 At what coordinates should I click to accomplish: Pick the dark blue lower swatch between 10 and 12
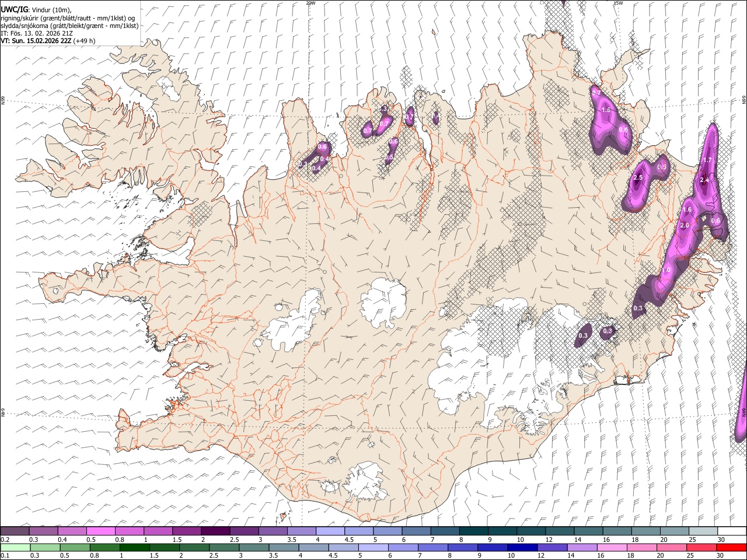[522, 547]
